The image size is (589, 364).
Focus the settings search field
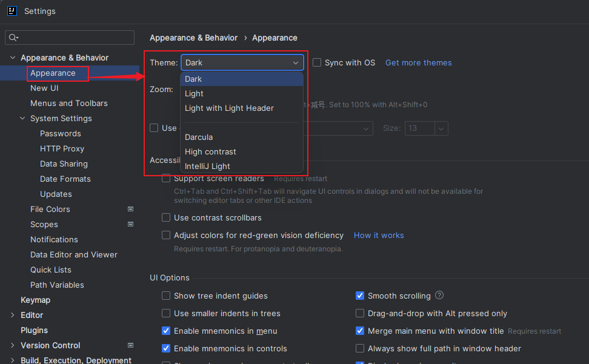click(x=70, y=38)
